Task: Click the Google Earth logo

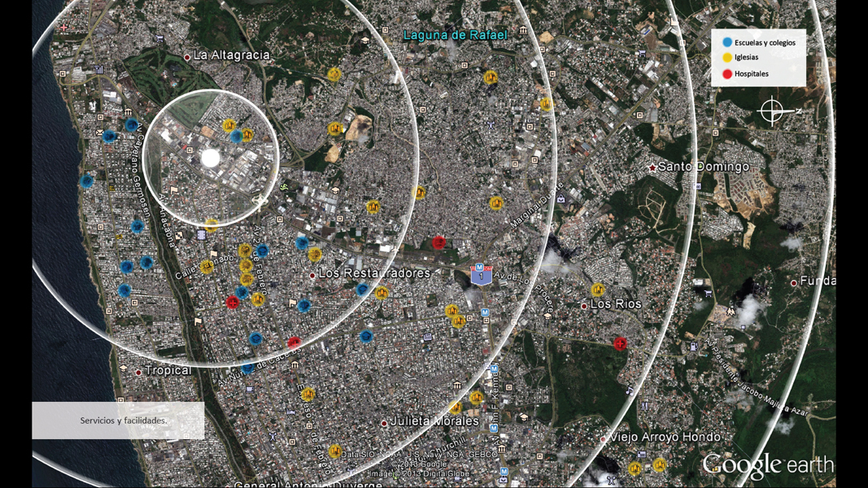Action: point(768,464)
